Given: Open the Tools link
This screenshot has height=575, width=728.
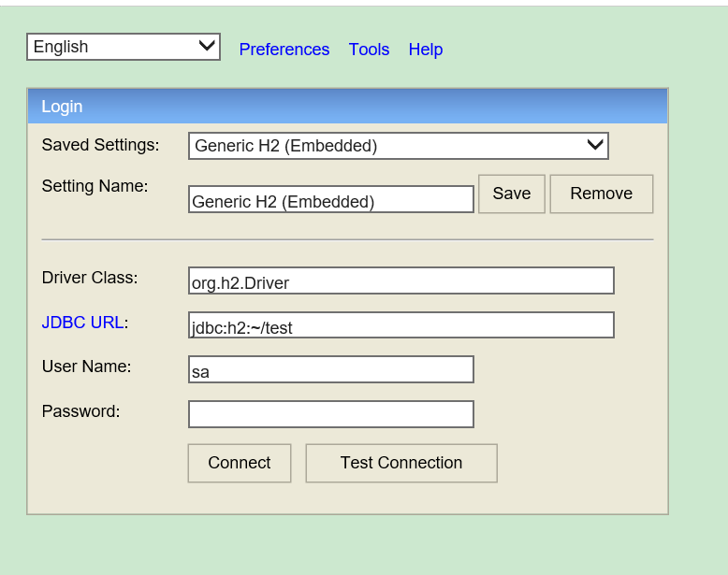Looking at the screenshot, I should (x=369, y=50).
